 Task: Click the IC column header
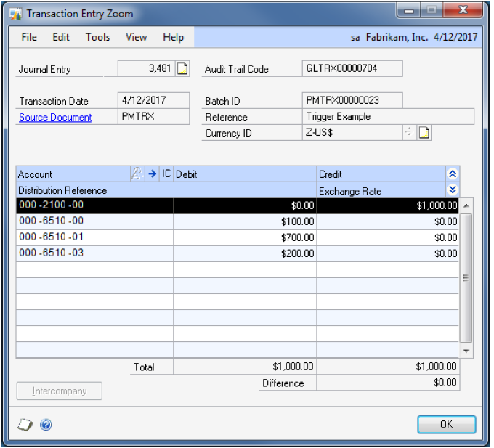(166, 174)
